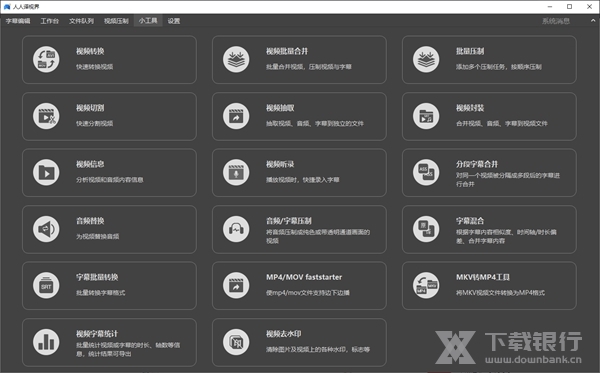This screenshot has width=600, height=373.
Task: Click the 视频信息 folder play icon
Action: point(46,173)
